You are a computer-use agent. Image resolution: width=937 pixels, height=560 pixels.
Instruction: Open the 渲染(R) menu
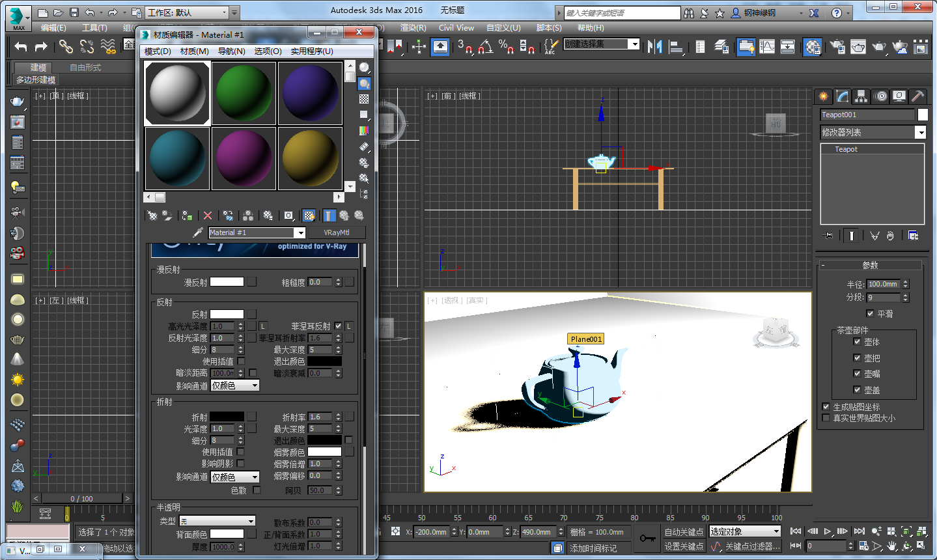411,27
